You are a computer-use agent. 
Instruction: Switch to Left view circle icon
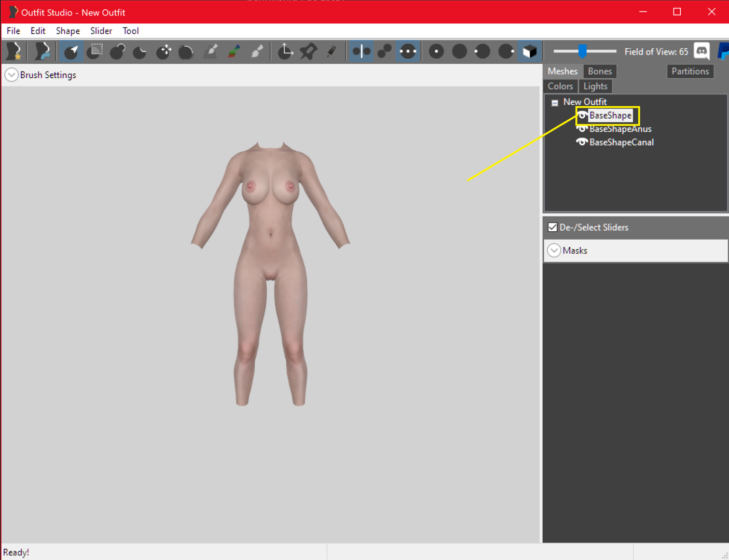(x=482, y=51)
